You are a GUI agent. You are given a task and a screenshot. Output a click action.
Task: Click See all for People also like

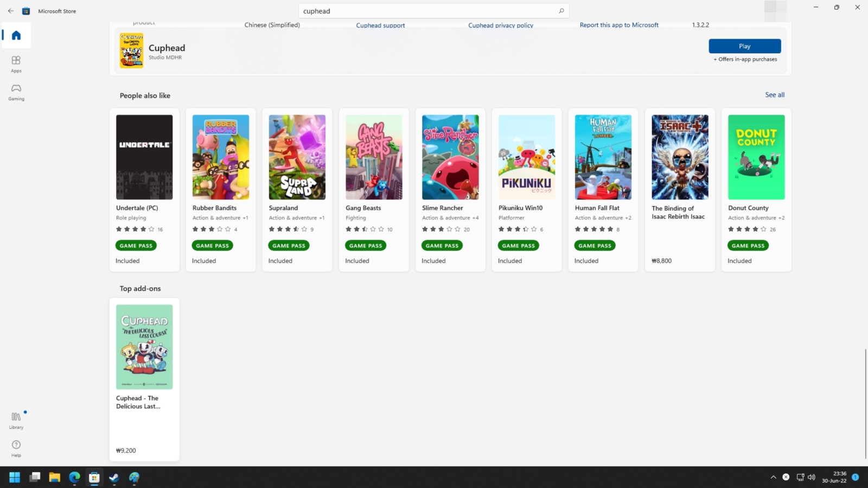(x=775, y=95)
